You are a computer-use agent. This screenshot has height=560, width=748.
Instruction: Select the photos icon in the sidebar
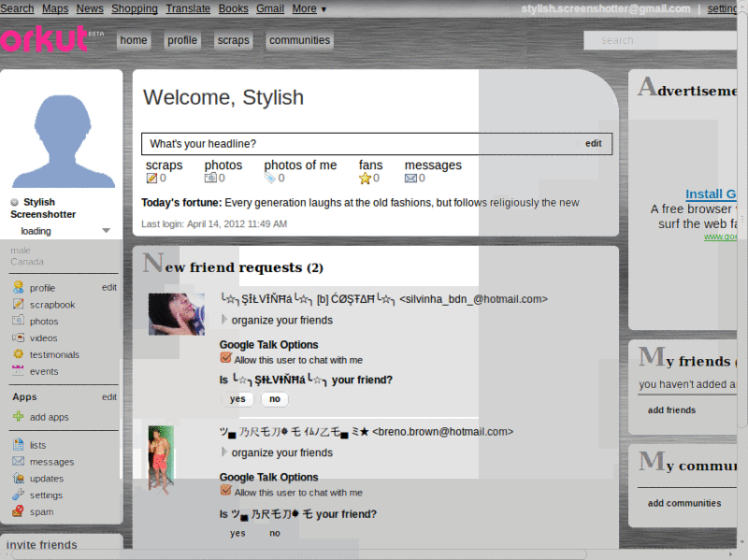(18, 321)
